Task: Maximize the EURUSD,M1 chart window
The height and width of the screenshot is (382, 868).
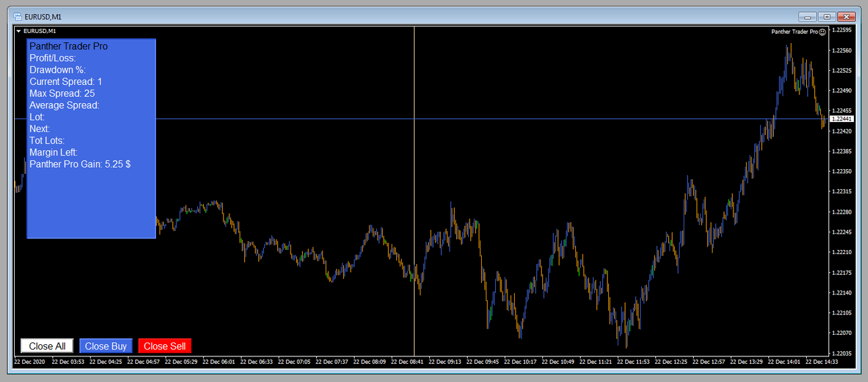Action: coord(827,16)
